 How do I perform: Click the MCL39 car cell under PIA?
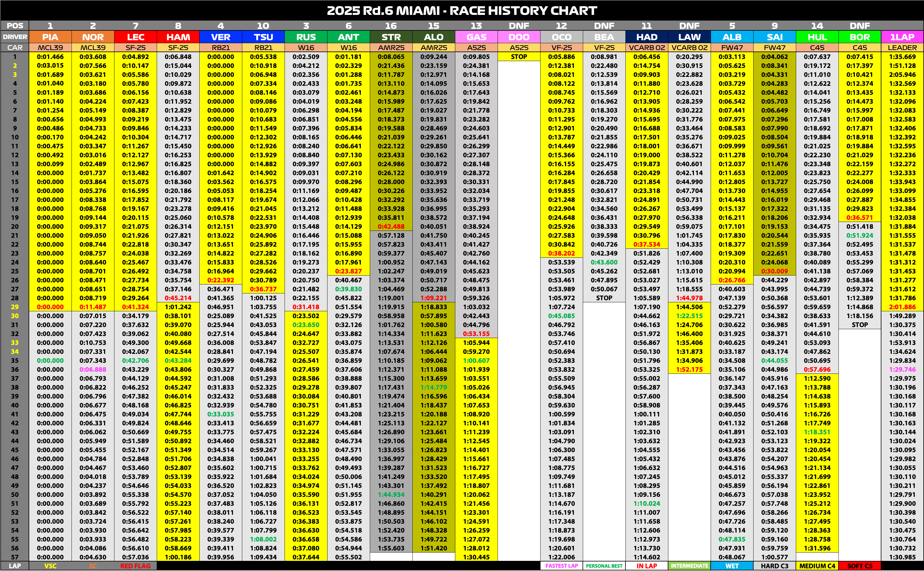(50, 48)
